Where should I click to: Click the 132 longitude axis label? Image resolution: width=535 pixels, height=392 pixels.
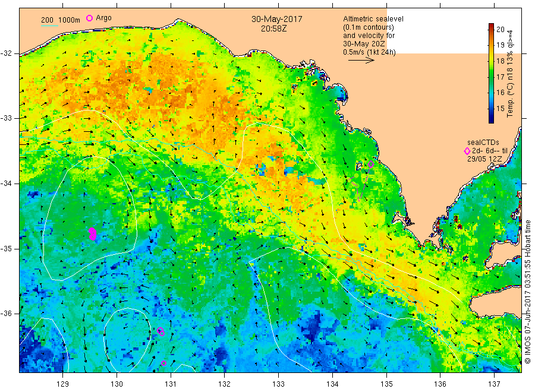(225, 384)
